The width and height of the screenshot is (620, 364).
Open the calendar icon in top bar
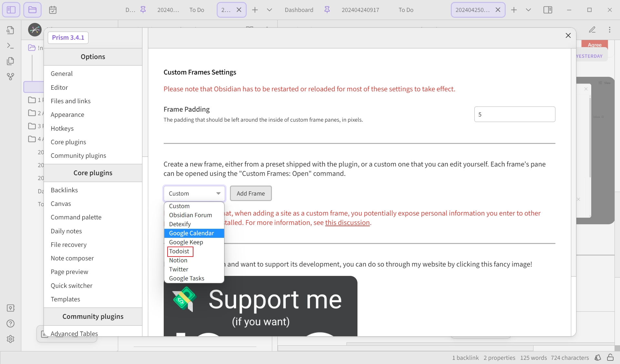53,10
